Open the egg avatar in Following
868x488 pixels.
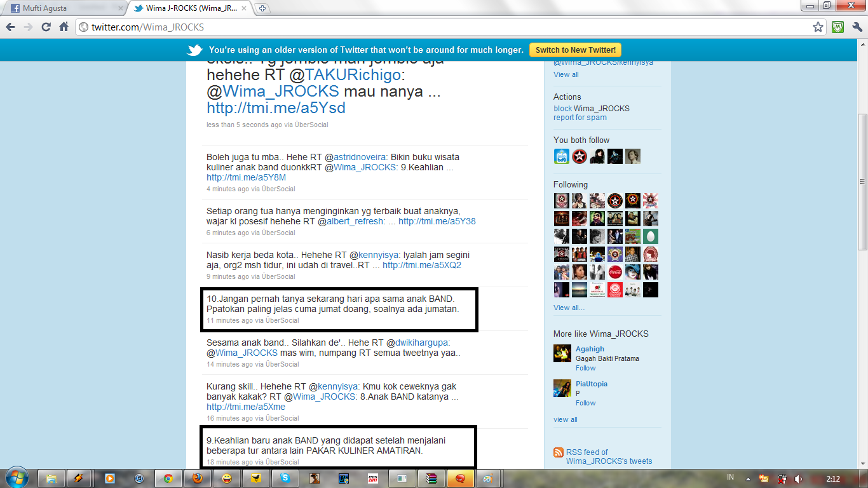(x=651, y=236)
